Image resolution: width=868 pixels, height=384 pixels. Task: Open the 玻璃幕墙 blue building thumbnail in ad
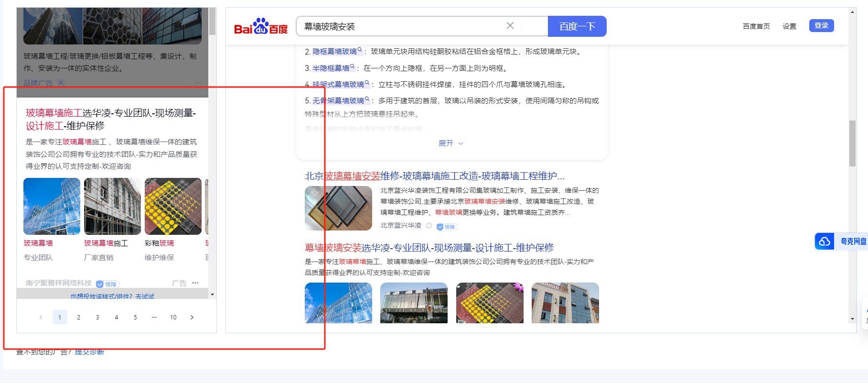52,206
